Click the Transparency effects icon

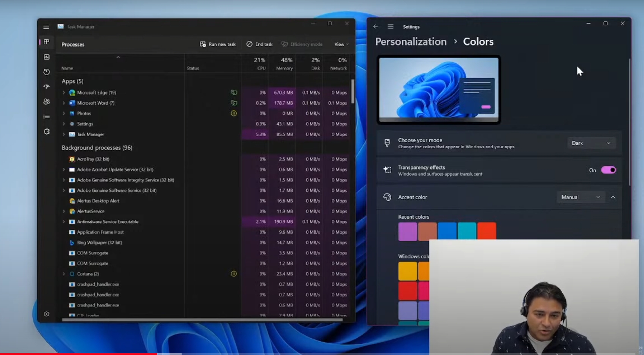point(387,170)
